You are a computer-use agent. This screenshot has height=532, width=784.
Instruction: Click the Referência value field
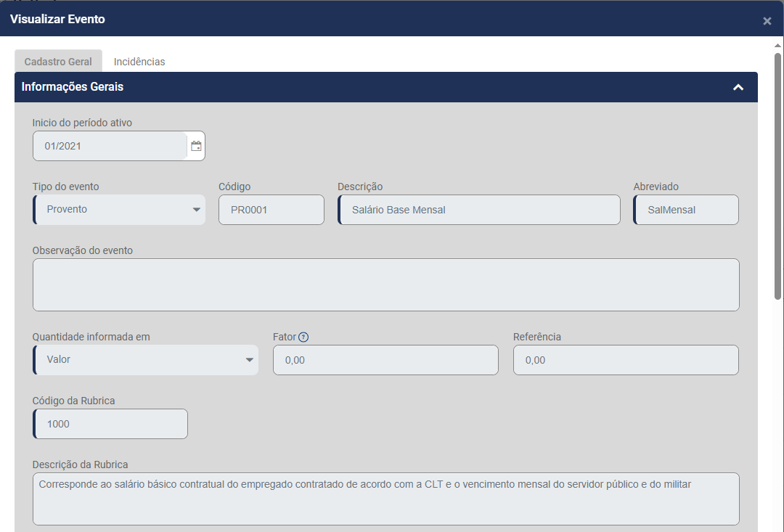point(625,360)
